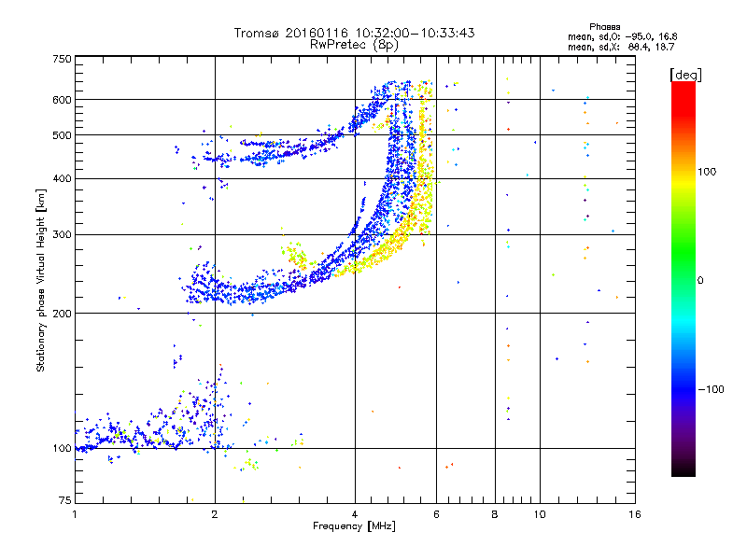Click the 'mean, sd,X: 88.4, 18.7' statistic
Screen dimensions: 747x560
coord(621,48)
